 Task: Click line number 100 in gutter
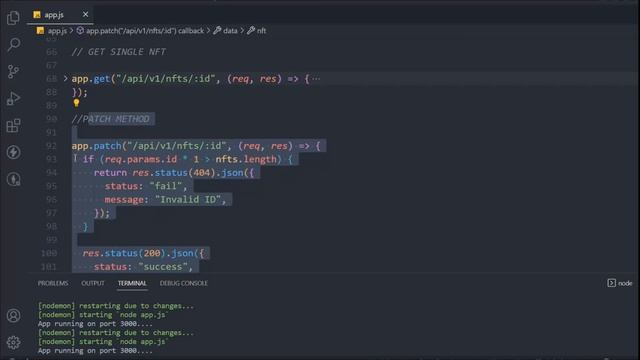[x=49, y=253]
